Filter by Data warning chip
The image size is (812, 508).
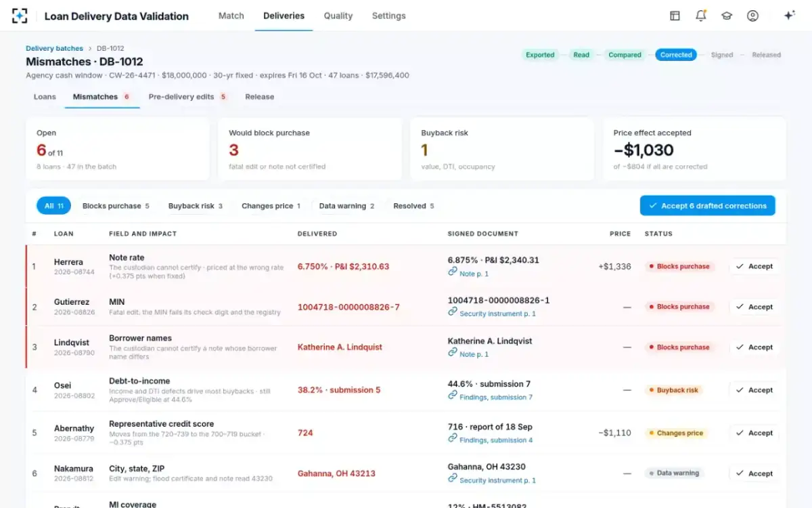346,206
